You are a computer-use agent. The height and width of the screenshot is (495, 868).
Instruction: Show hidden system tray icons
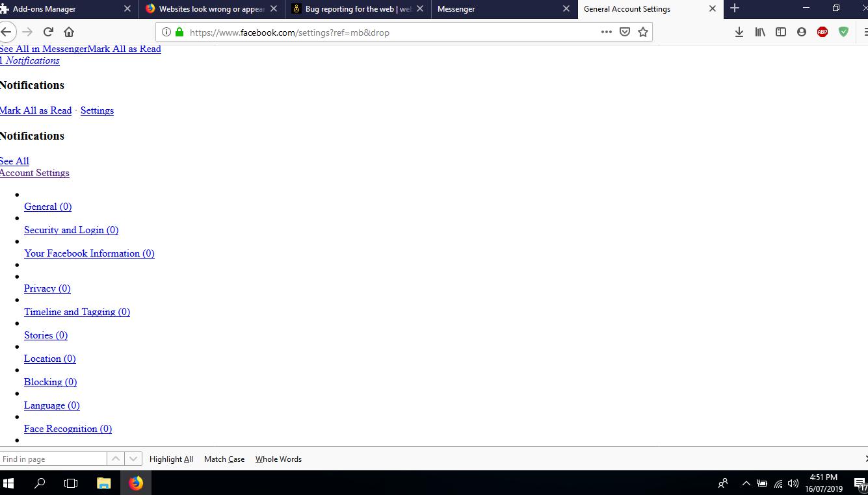[746, 483]
